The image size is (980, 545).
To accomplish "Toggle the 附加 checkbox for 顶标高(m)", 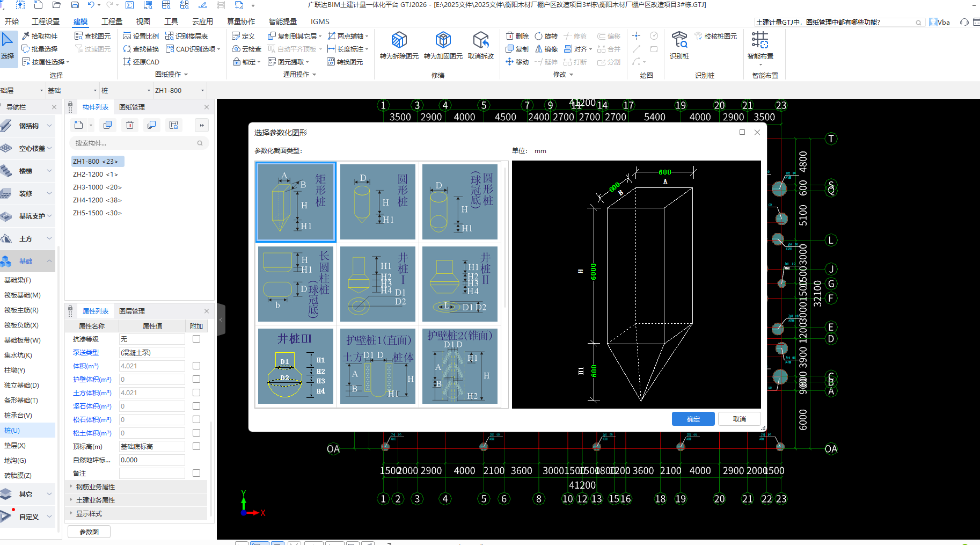I will pos(196,446).
